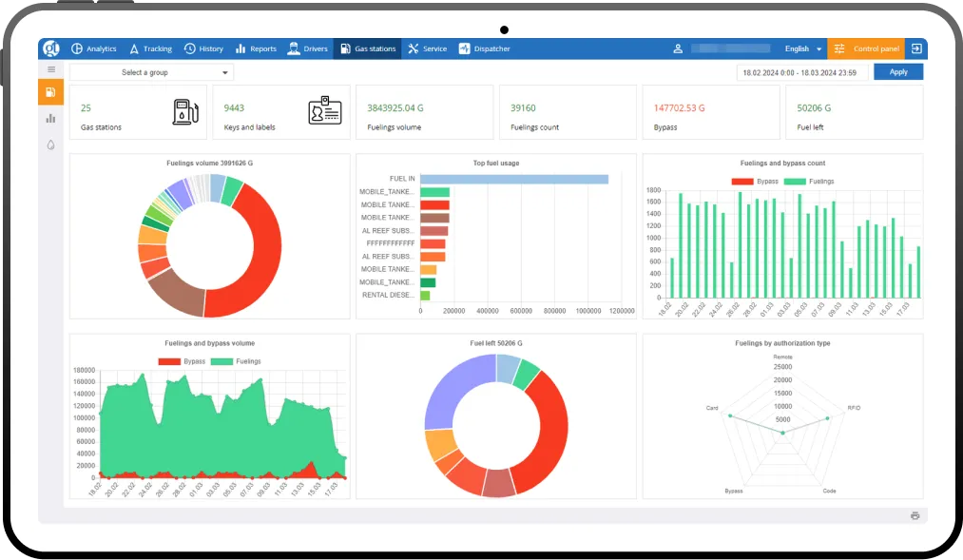963x560 pixels.
Task: Click the printer icon at bottom right
Action: pos(915,514)
